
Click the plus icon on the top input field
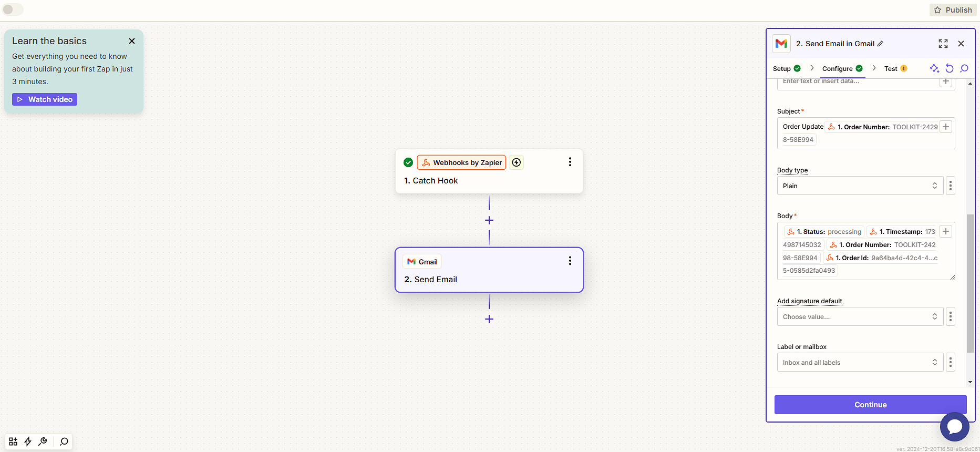click(946, 81)
